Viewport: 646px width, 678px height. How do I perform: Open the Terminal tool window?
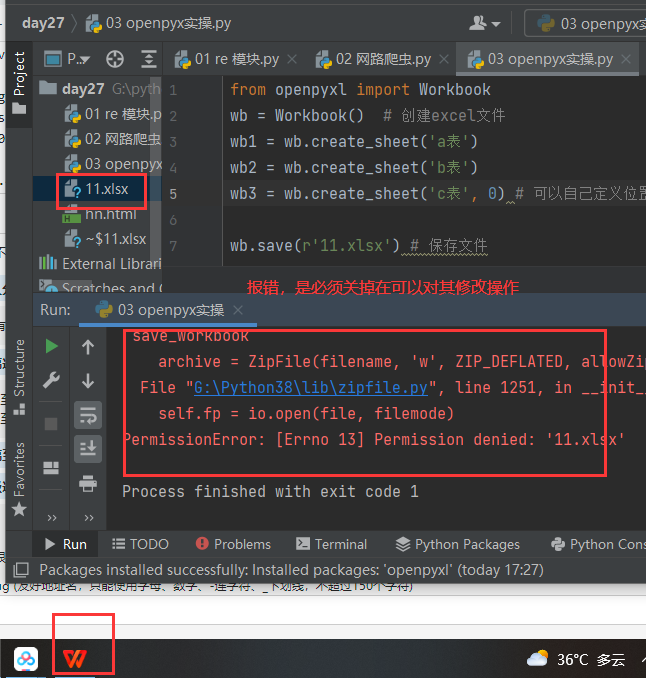pos(331,544)
